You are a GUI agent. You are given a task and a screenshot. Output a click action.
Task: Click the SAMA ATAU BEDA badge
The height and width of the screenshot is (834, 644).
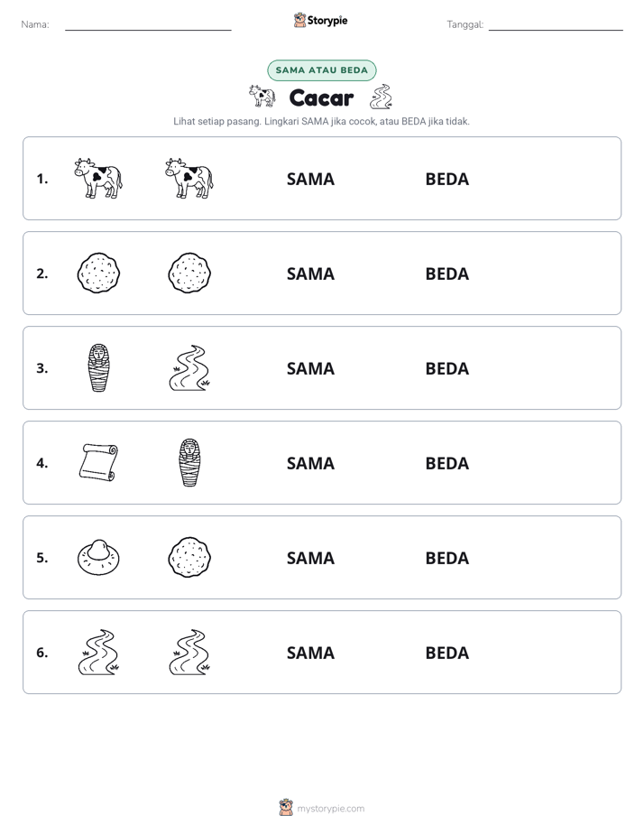tap(321, 70)
